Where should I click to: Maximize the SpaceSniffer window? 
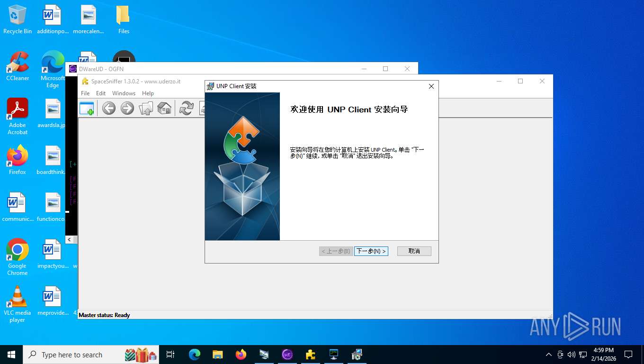coord(520,81)
